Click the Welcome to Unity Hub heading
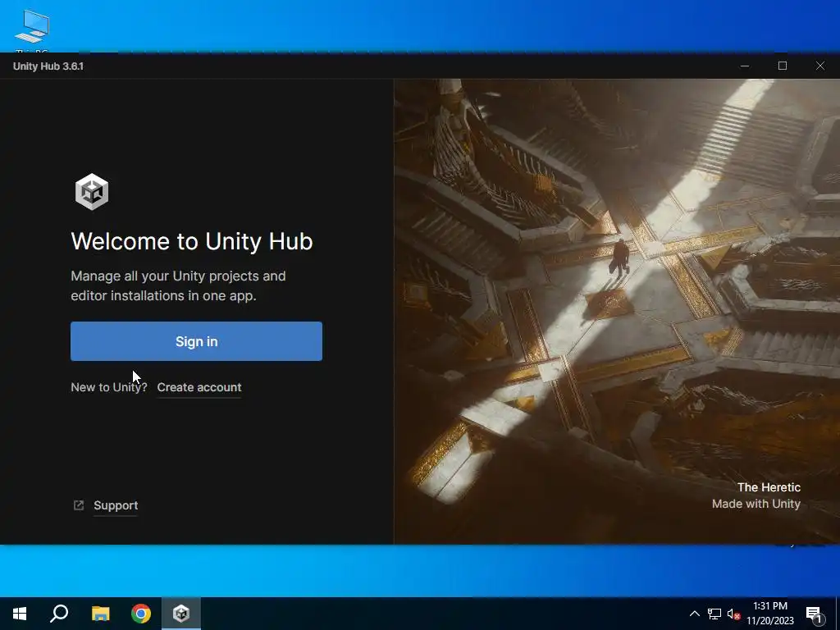 [192, 241]
